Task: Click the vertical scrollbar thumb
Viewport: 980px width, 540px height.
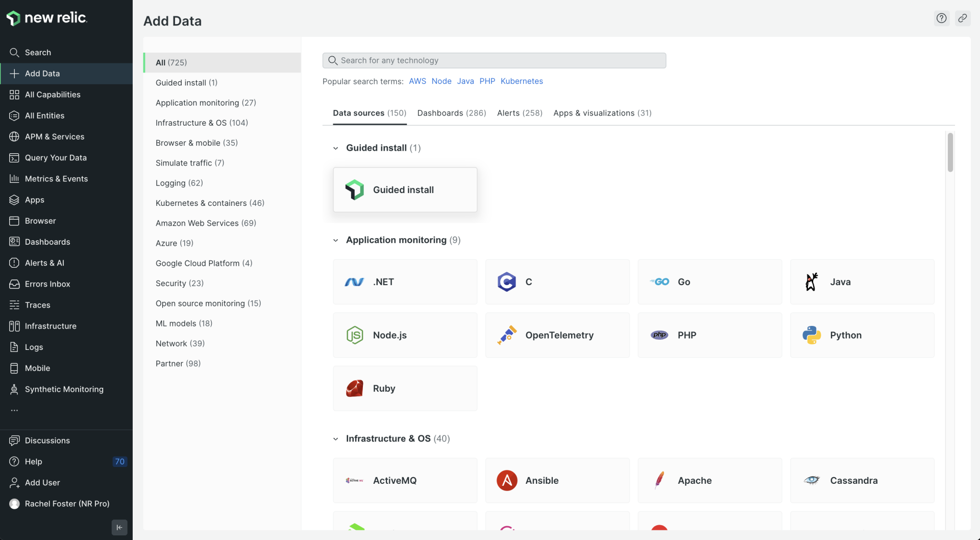Action: (950, 152)
